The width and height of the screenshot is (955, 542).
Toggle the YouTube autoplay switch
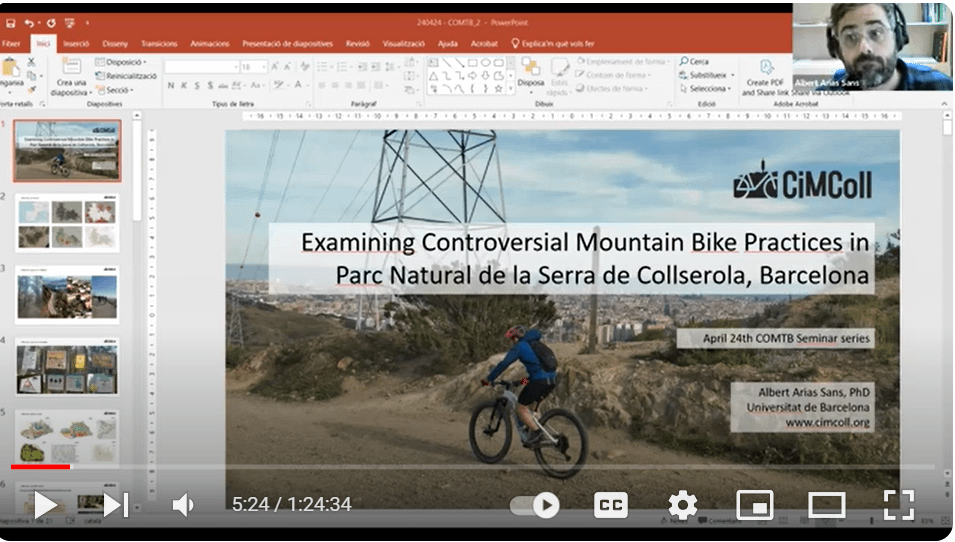click(535, 505)
